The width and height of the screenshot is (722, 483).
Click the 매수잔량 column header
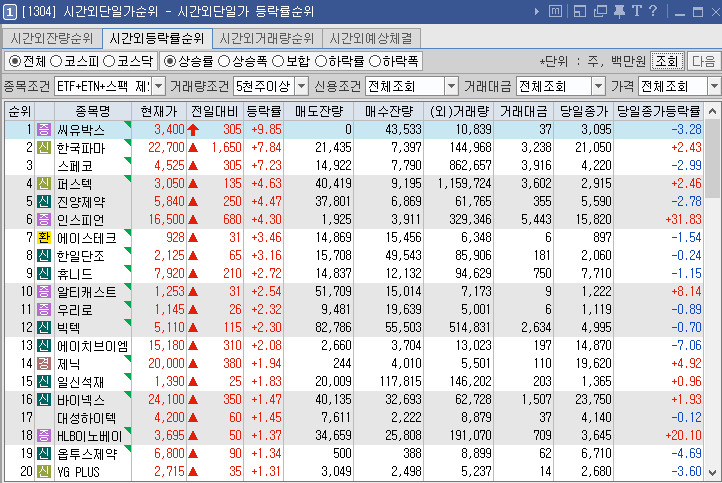coord(389,111)
